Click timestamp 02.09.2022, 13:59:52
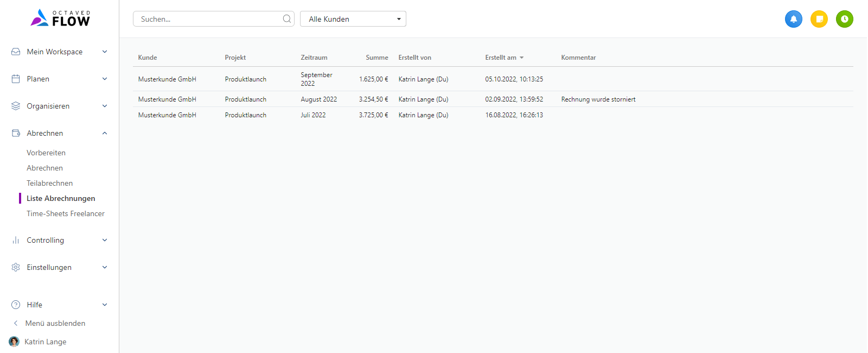Viewport: 868px width, 353px height. [x=514, y=99]
